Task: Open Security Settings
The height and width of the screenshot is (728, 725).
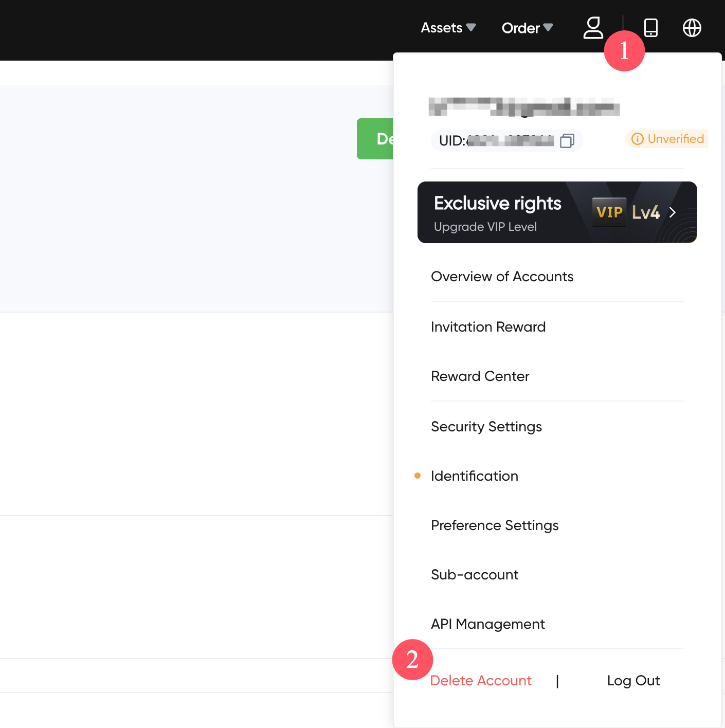Action: click(486, 427)
